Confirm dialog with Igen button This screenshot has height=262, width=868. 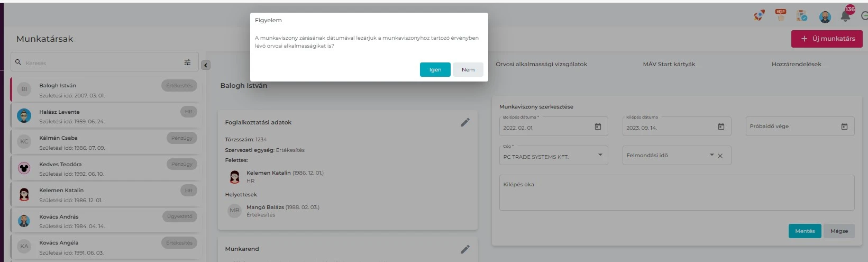[435, 70]
